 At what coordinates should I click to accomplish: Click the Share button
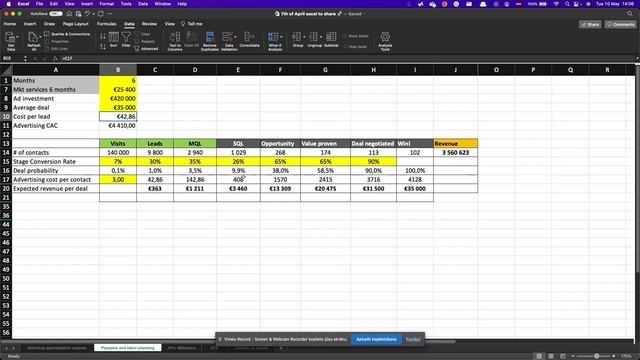pyautogui.click(x=590, y=24)
